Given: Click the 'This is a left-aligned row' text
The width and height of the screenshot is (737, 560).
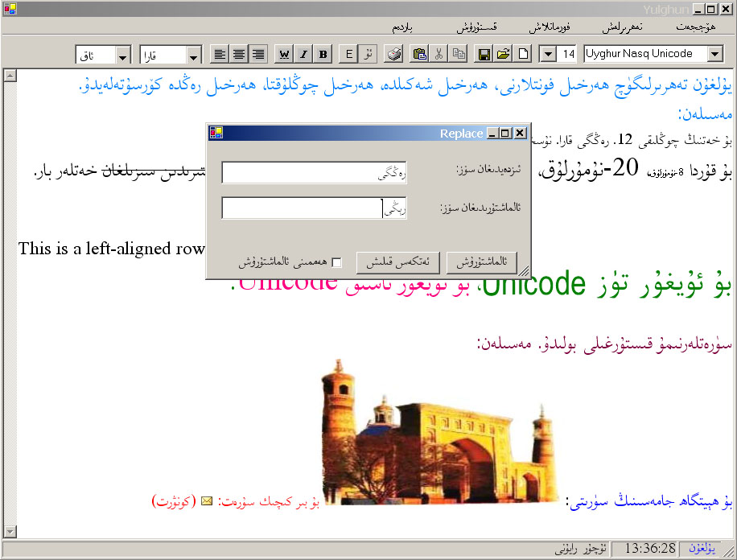Looking at the screenshot, I should (111, 249).
